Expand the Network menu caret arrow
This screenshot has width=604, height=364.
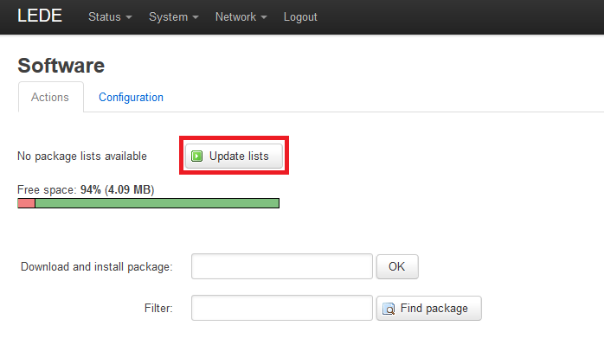263,17
